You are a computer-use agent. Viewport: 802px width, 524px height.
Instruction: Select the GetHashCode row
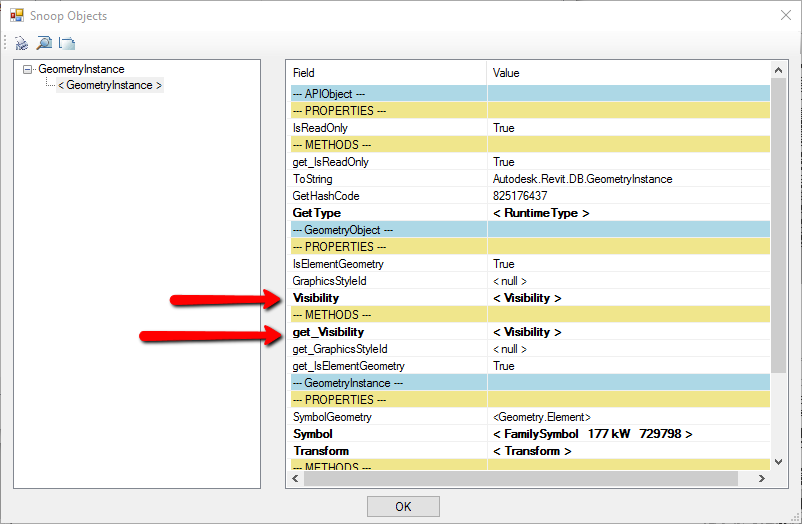pos(325,196)
